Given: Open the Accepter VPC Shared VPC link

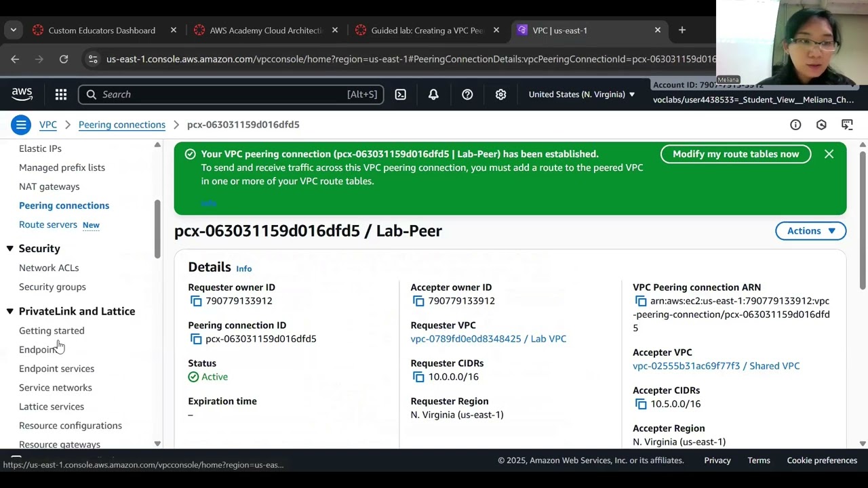Looking at the screenshot, I should (716, 366).
